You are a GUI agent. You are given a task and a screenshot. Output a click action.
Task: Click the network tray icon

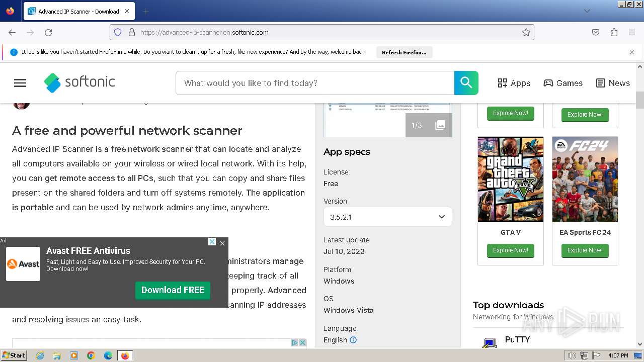click(584, 355)
